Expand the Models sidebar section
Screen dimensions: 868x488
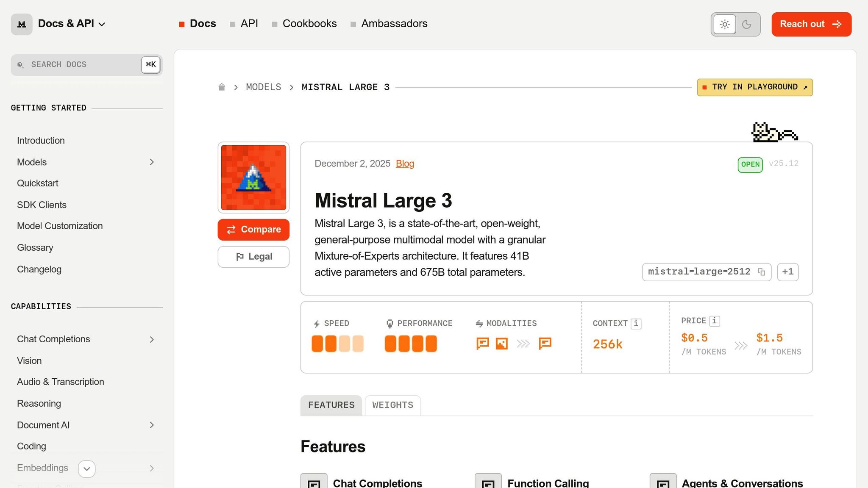point(151,162)
